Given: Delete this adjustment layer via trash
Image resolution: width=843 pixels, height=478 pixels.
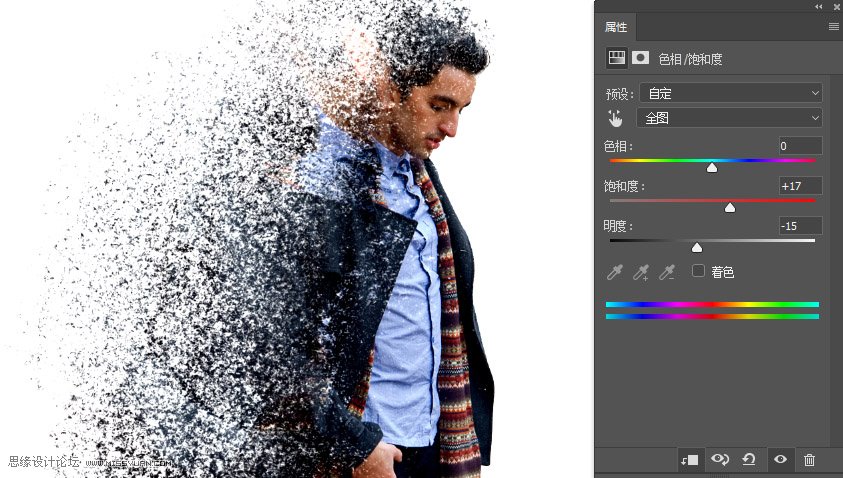Looking at the screenshot, I should tap(809, 460).
